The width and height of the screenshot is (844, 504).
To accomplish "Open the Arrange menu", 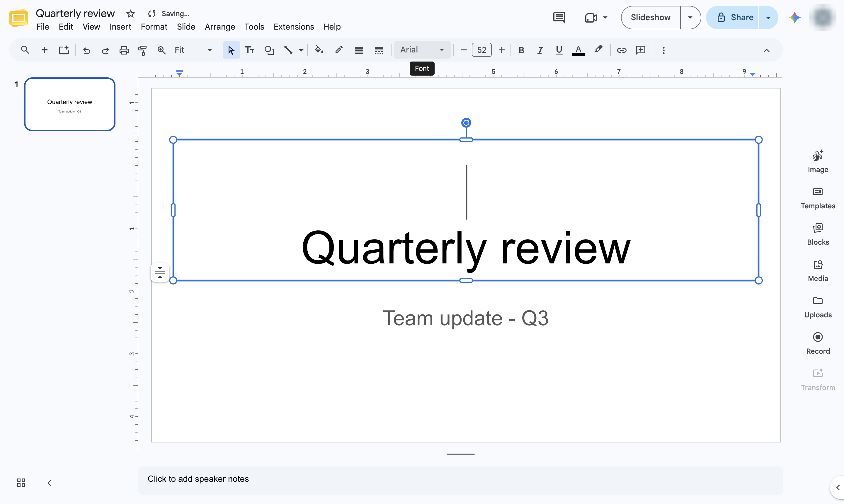I will pos(220,27).
